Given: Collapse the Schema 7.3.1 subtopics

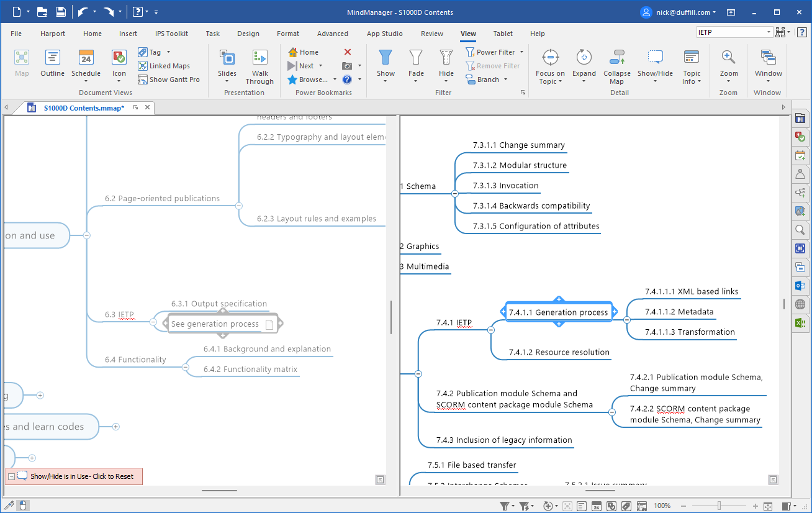Looking at the screenshot, I should tap(454, 194).
